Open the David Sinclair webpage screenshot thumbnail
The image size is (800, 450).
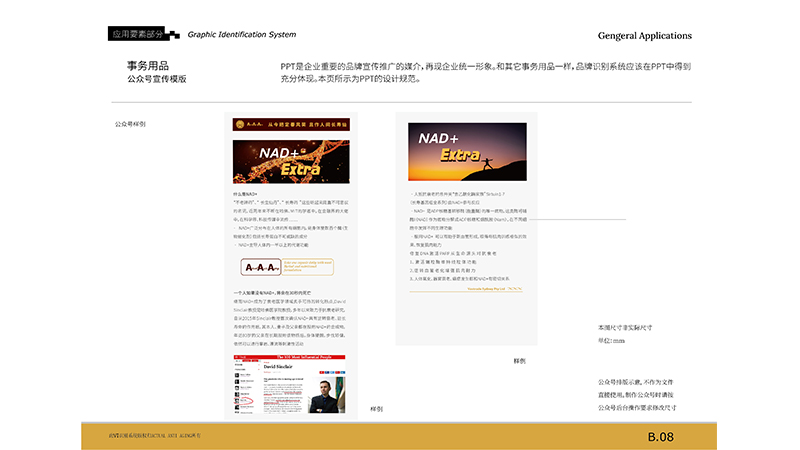[x=289, y=384]
